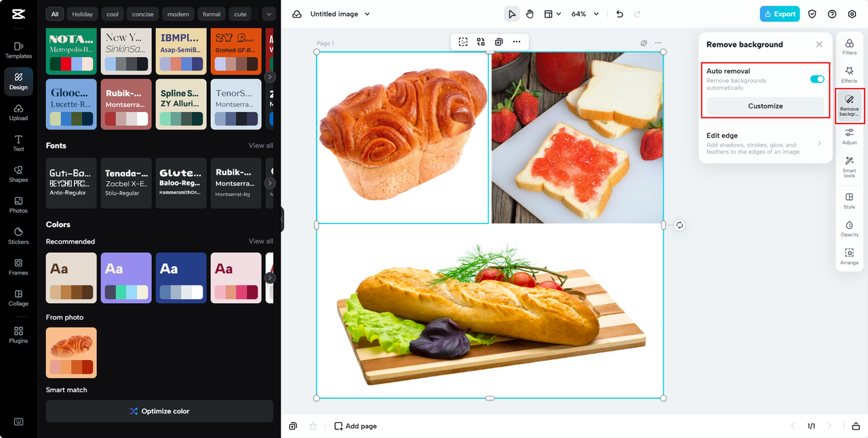This screenshot has height=438, width=868.
Task: Open the Adjust tool
Action: pos(849,137)
